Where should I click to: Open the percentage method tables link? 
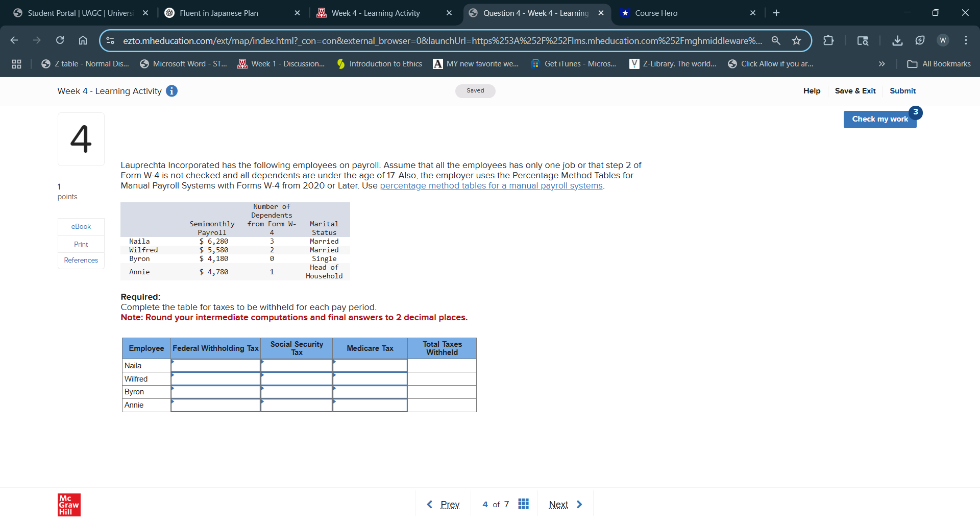pyautogui.click(x=491, y=185)
